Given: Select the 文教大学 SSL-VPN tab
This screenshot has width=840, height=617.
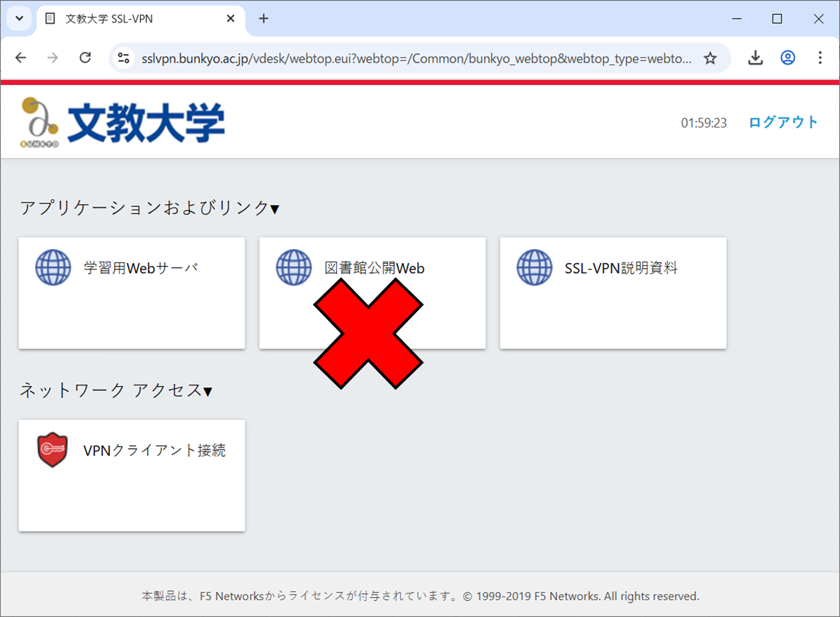Looking at the screenshot, I should [141, 19].
